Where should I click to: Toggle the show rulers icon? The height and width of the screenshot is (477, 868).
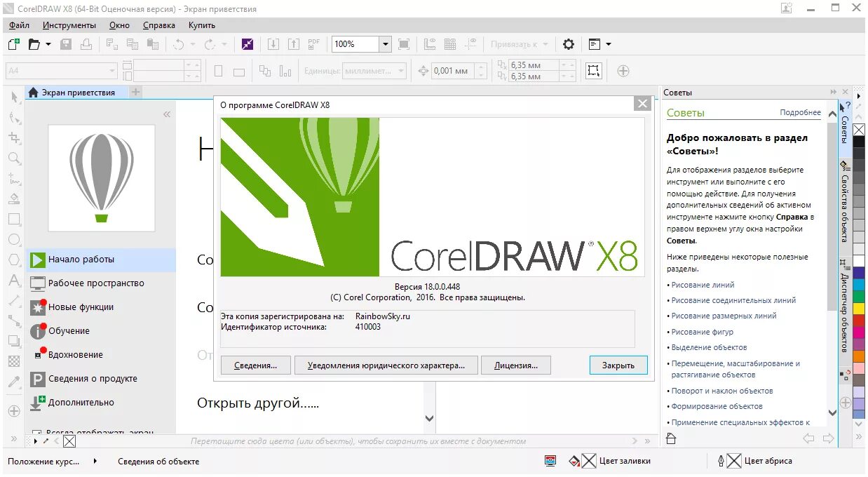pos(430,44)
